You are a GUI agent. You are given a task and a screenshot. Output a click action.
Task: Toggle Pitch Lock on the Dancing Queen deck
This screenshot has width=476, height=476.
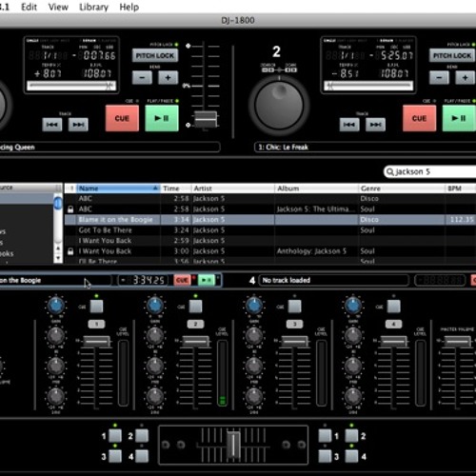(155, 56)
